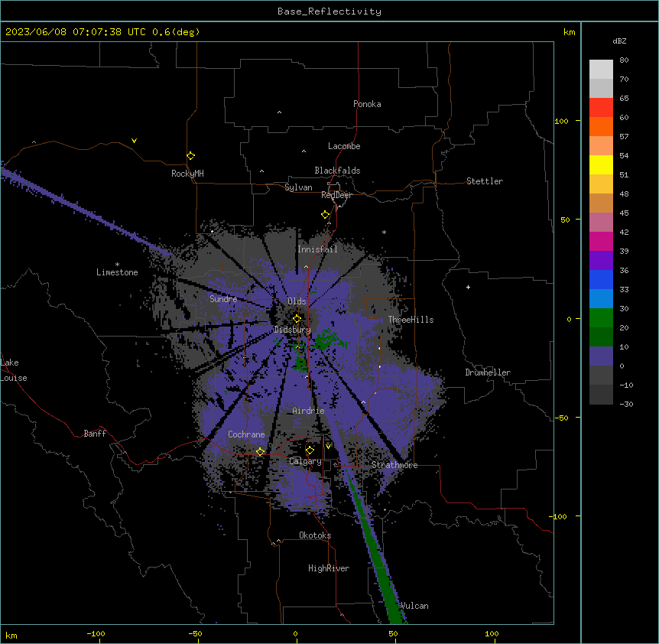Click the Airdrie city label

point(309,411)
